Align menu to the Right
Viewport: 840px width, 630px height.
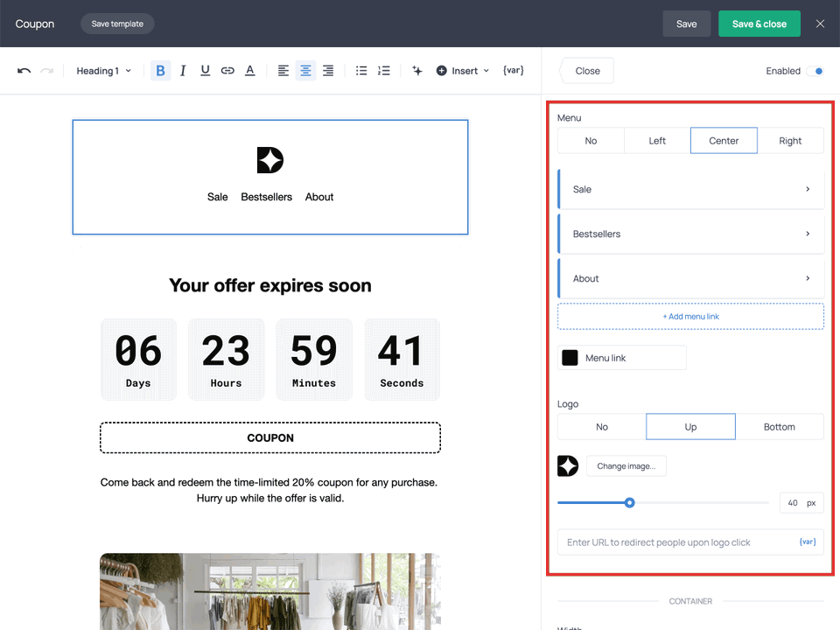point(790,140)
